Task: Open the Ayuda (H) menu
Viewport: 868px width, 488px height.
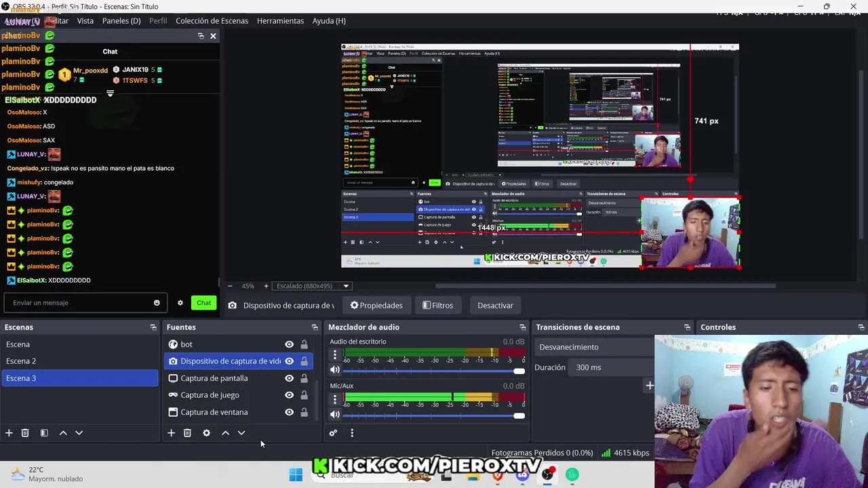Action: click(329, 21)
